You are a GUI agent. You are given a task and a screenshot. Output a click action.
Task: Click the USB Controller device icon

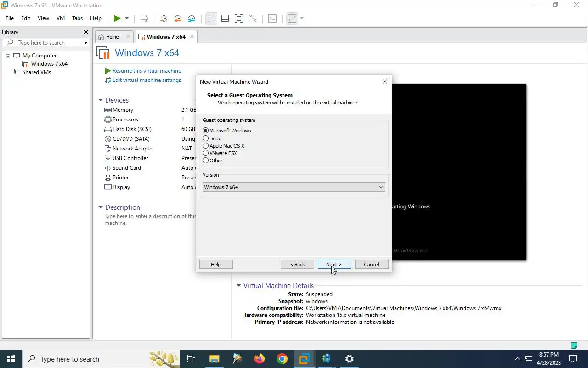tap(108, 158)
